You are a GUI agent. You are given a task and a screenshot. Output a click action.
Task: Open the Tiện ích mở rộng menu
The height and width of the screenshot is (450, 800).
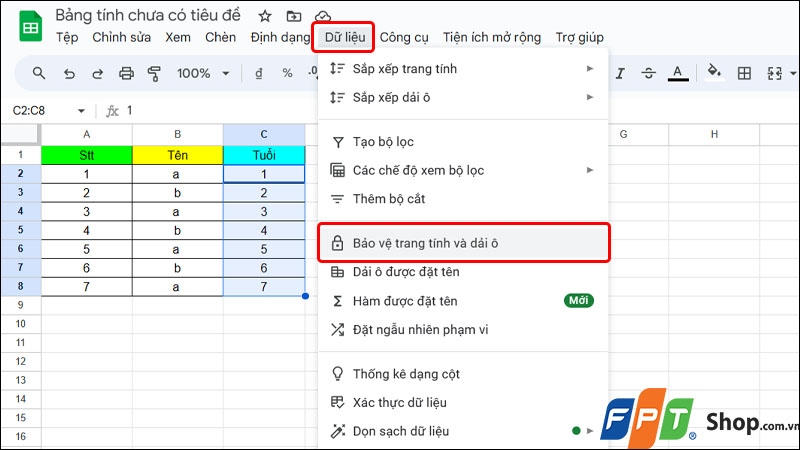492,38
